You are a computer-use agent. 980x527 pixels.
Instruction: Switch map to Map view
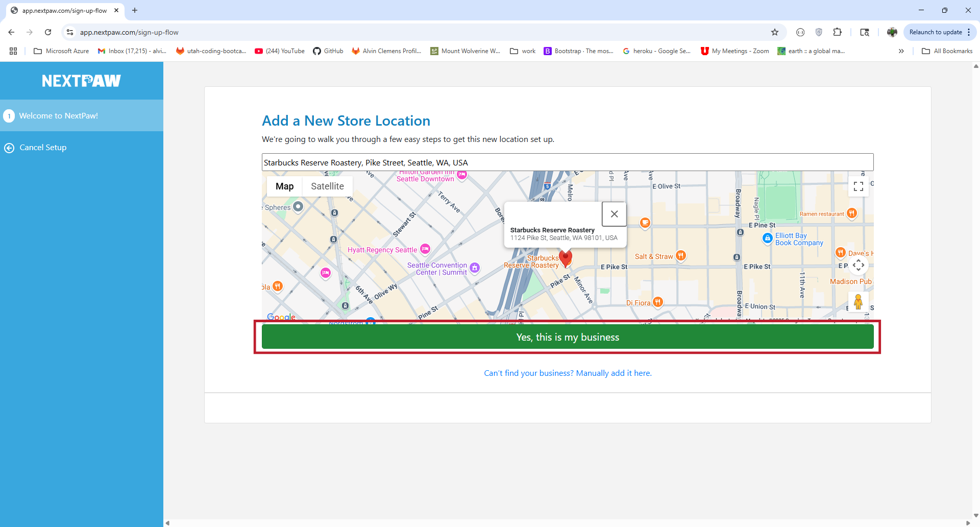pos(284,186)
